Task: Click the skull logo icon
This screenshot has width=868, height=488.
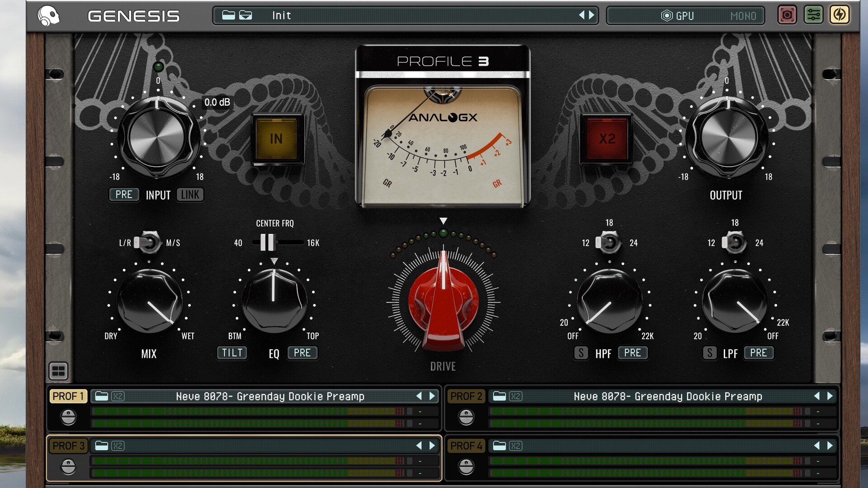Action: [x=48, y=16]
